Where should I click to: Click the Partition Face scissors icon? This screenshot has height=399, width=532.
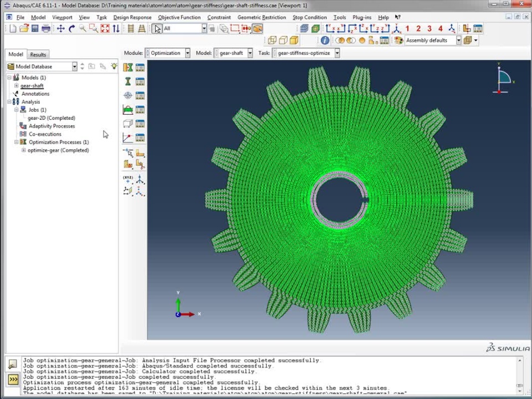point(140,165)
